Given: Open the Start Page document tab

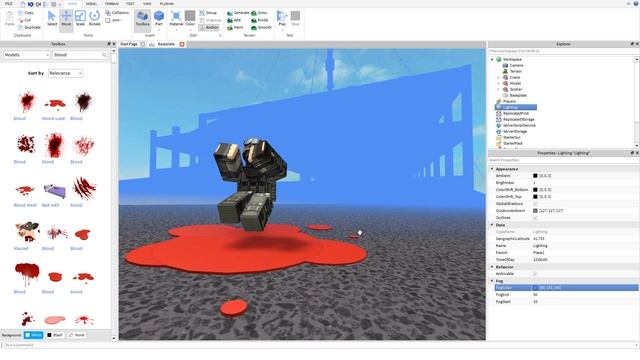Looking at the screenshot, I should (129, 44).
